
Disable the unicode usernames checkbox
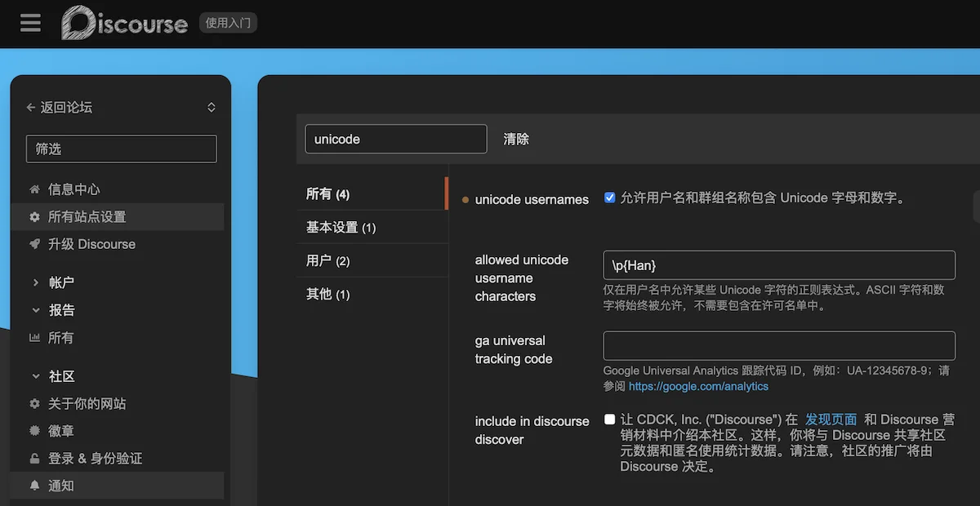(609, 198)
